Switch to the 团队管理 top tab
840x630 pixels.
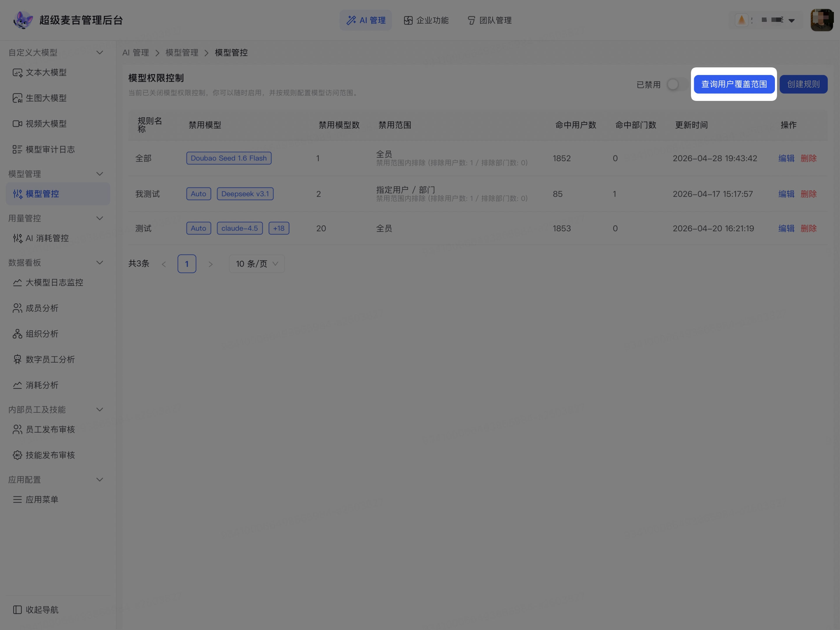489,20
